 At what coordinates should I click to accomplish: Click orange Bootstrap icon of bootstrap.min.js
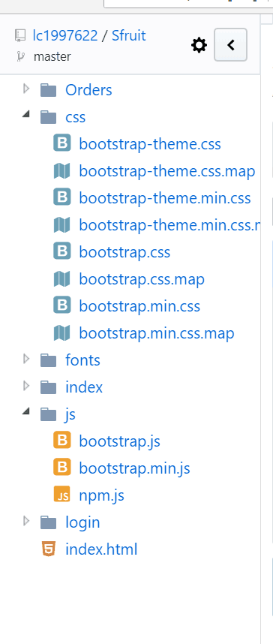[62, 468]
